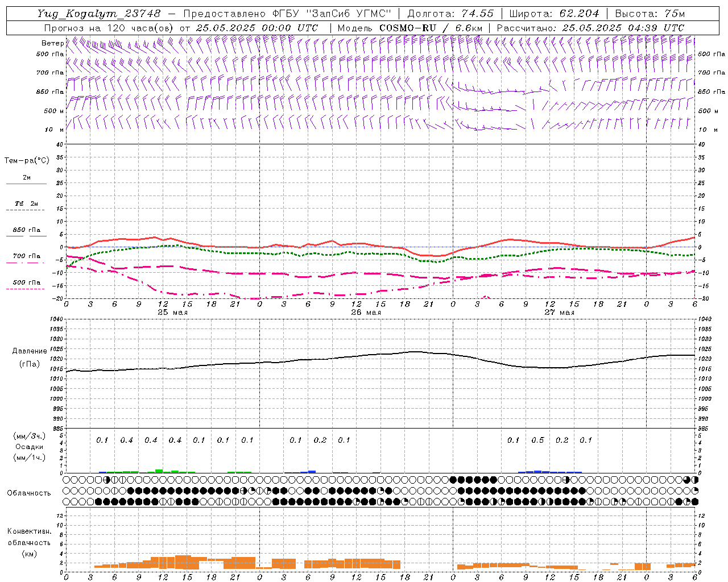
Task: Click the 0.5 precipitation amount value
Action: coord(537,440)
